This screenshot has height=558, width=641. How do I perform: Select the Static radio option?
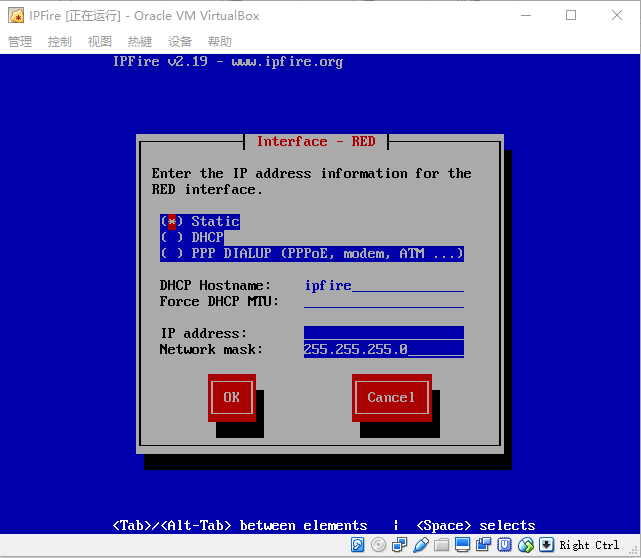click(199, 222)
